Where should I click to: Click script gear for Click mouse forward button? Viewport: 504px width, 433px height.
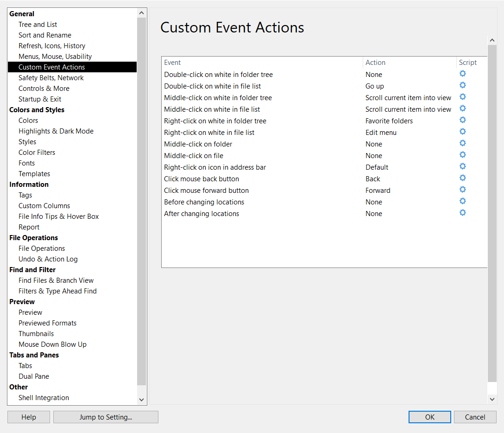(x=462, y=190)
